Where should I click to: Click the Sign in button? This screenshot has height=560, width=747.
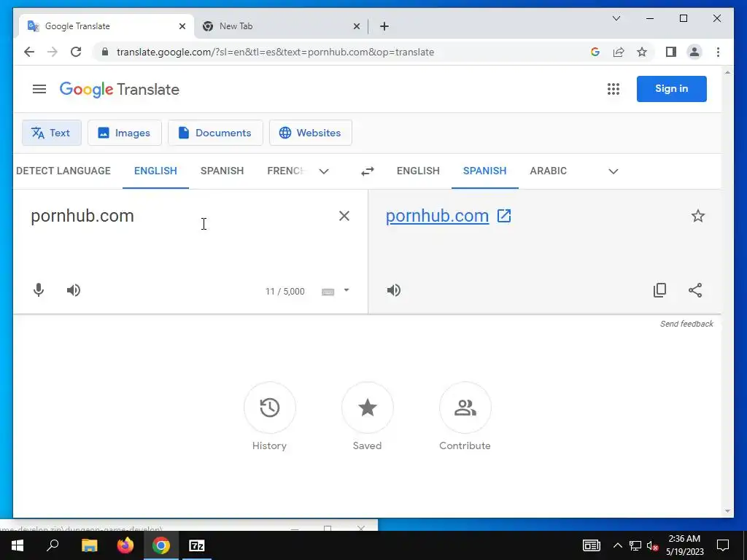(x=671, y=88)
